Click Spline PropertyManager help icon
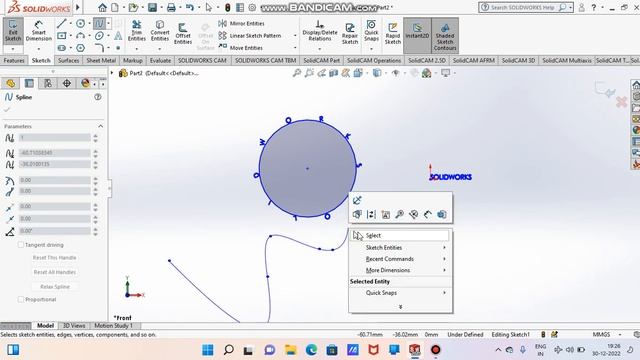Screen dimensions: 640x360 click(98, 97)
